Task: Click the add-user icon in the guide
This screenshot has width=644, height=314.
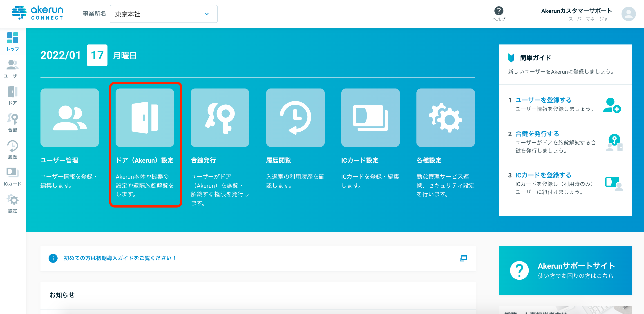Action: click(x=612, y=105)
